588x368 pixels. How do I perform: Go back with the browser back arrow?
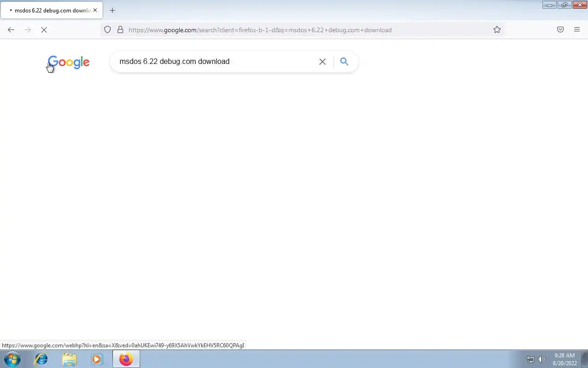click(11, 30)
